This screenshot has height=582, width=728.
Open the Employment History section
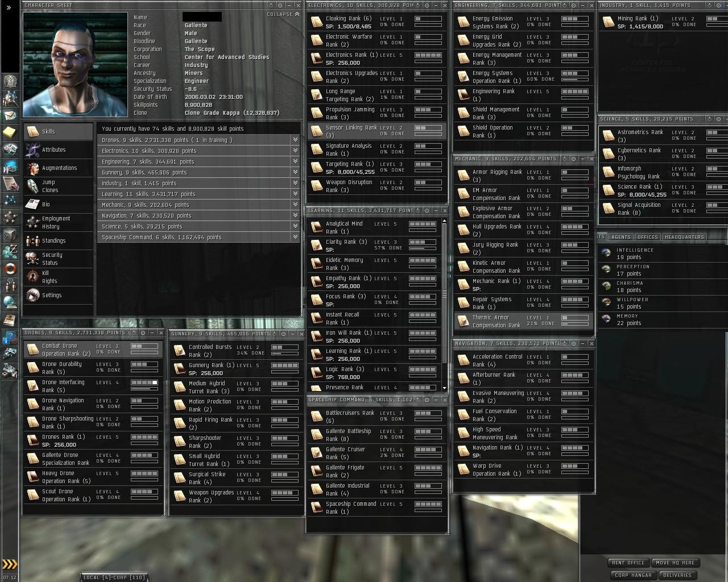click(59, 222)
